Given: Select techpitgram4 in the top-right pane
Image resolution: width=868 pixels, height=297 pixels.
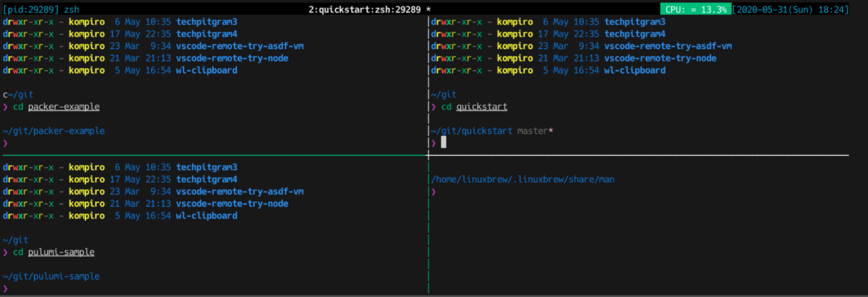Looking at the screenshot, I should pyautogui.click(x=635, y=34).
